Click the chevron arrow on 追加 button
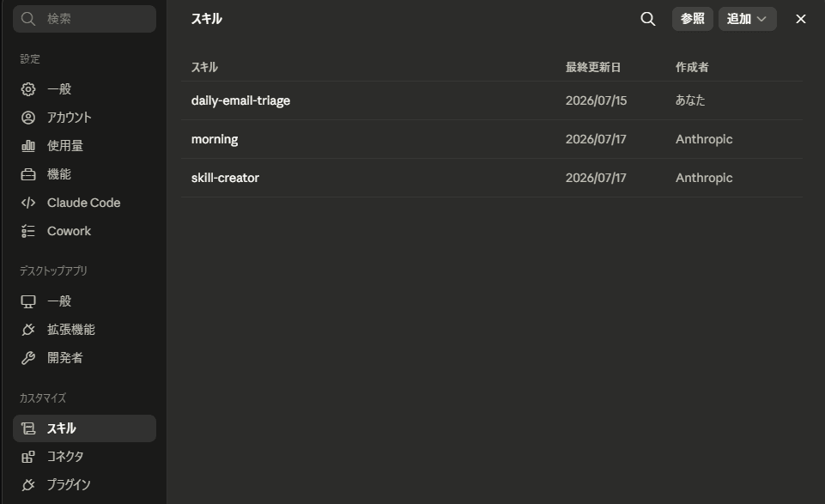This screenshot has height=504, width=825. pos(761,19)
